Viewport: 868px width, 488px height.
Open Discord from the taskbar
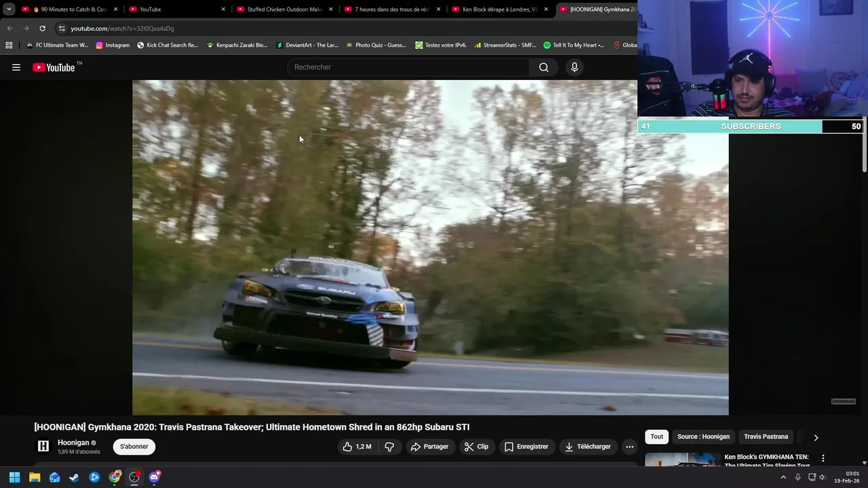coord(154,477)
